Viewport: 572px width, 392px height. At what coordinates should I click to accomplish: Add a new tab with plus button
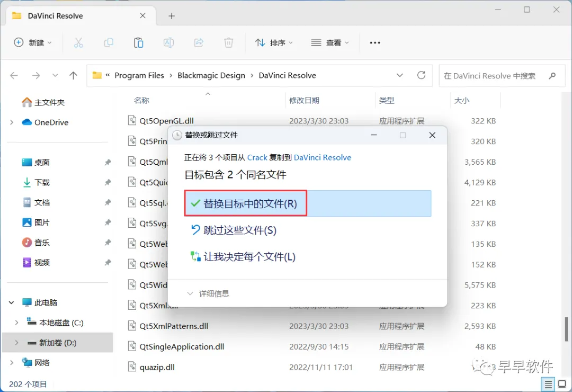tap(172, 16)
